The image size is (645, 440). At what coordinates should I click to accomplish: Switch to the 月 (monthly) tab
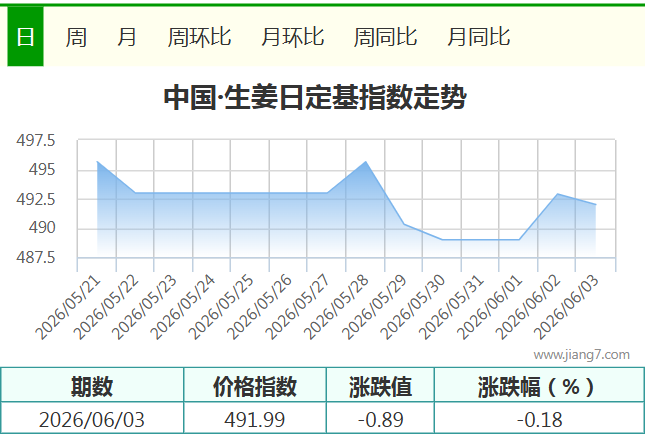[x=127, y=37]
